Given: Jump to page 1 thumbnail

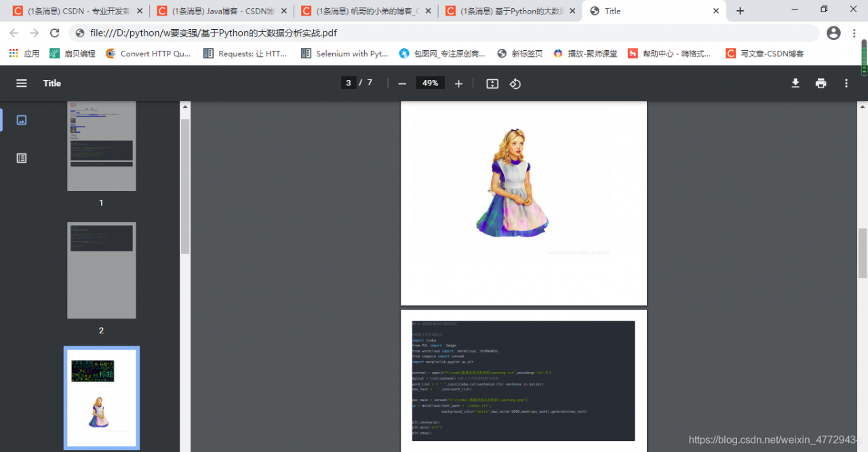Looking at the screenshot, I should tap(102, 146).
